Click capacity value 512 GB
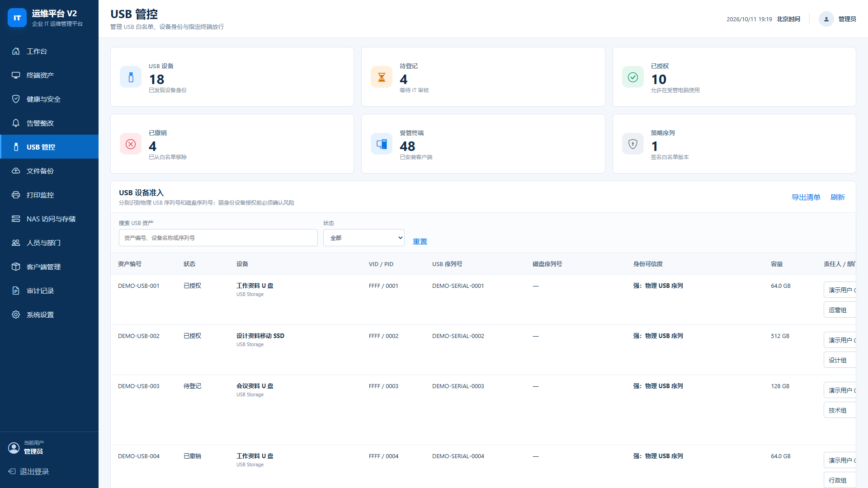 pos(780,336)
